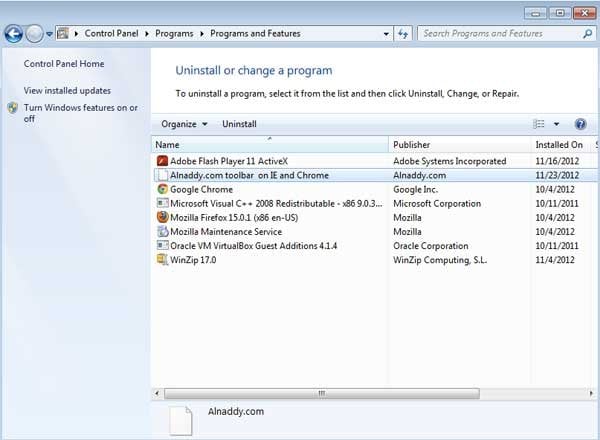The height and width of the screenshot is (440, 600).
Task: Select Alnaddy.com toolbar on IE and Chrome
Action: click(x=249, y=175)
